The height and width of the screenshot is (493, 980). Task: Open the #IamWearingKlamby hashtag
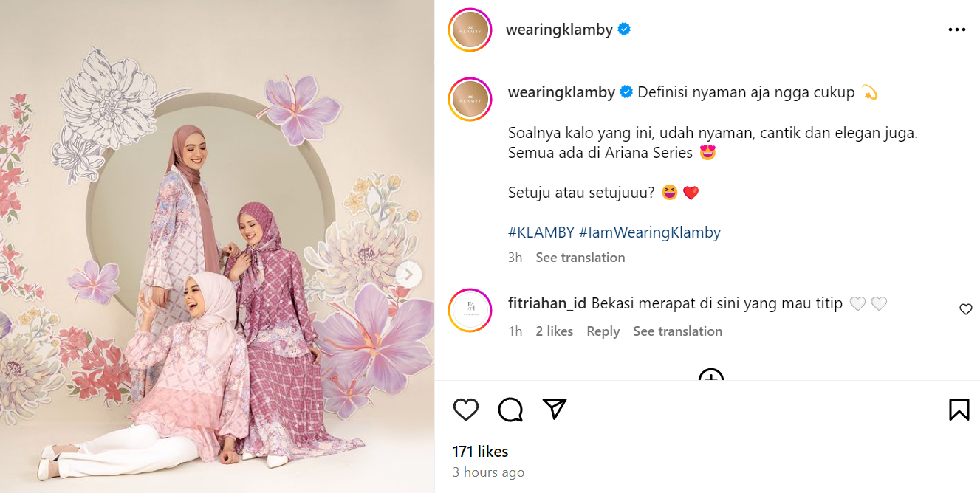[x=650, y=232]
